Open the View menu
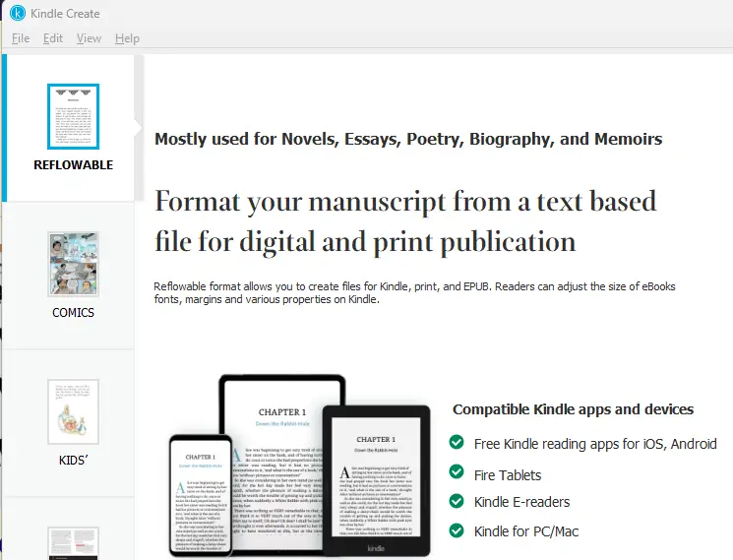This screenshot has width=733, height=560. coord(89,38)
